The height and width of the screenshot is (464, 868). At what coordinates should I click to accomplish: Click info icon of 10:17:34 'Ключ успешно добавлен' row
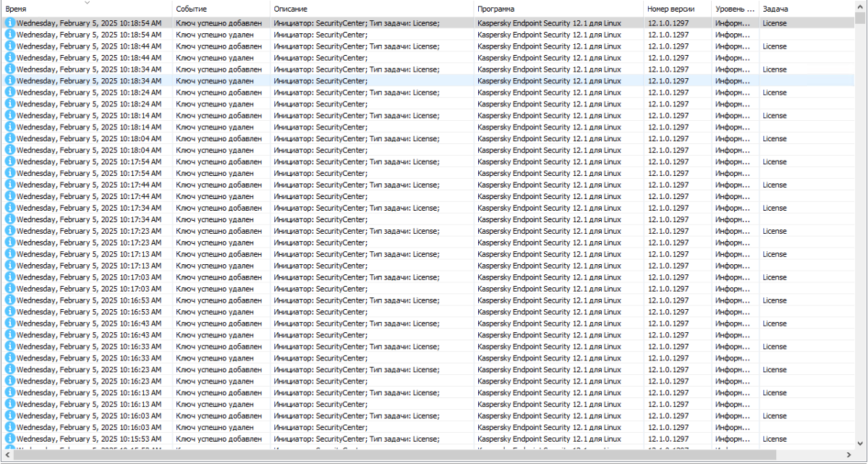(10, 208)
